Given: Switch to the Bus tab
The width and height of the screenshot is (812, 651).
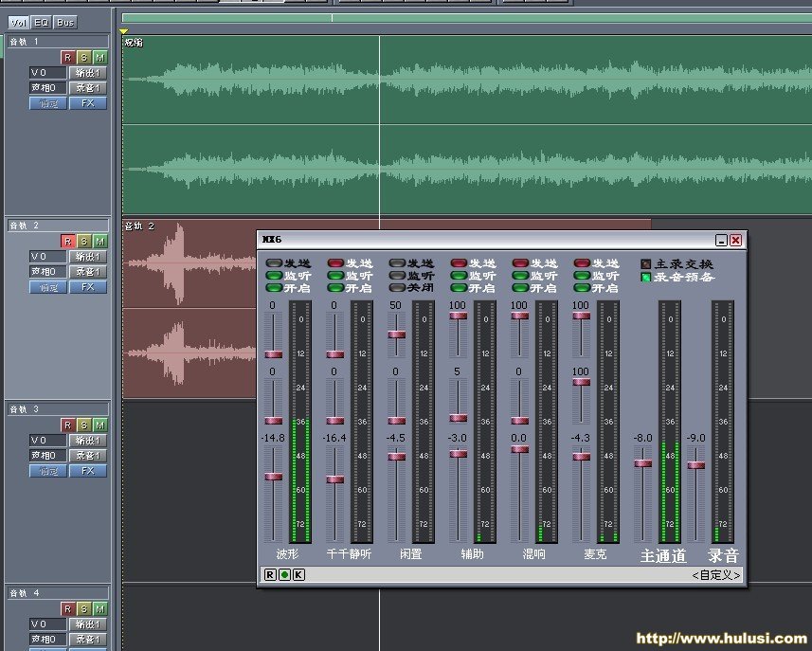Looking at the screenshot, I should click(x=65, y=23).
